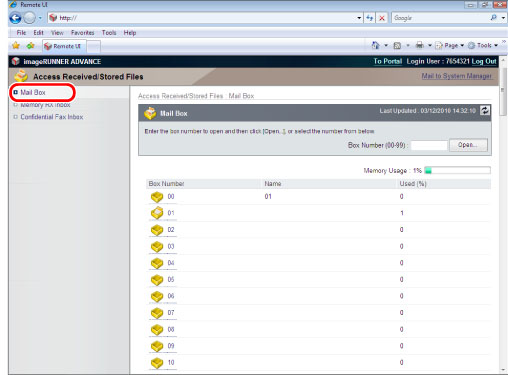The height and width of the screenshot is (375, 508).
Task: Click the Box Number input field
Action: click(x=429, y=145)
